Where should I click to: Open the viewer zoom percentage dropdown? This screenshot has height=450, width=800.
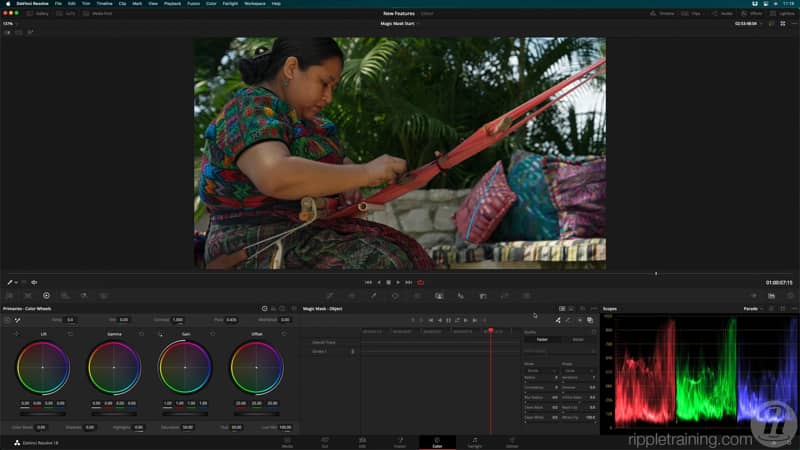tap(12, 23)
